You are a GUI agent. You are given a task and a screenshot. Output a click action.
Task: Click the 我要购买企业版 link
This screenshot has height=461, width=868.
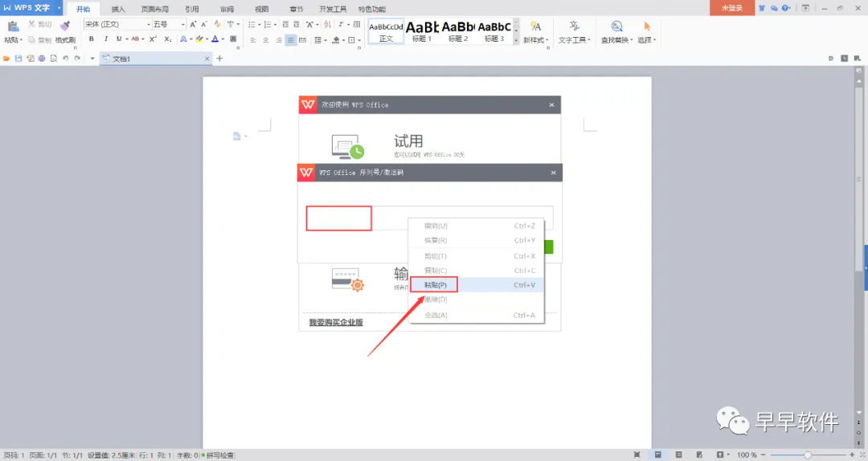pos(336,322)
